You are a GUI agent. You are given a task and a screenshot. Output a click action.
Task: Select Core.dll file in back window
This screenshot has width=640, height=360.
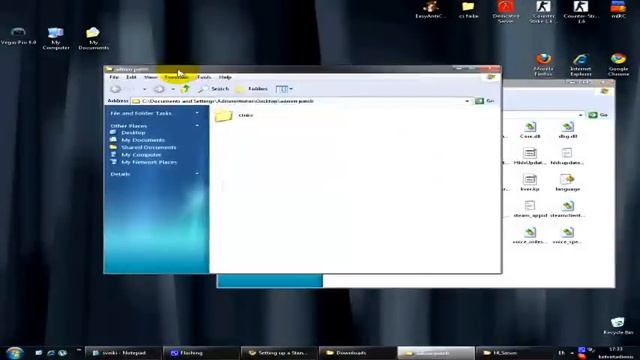click(x=530, y=131)
